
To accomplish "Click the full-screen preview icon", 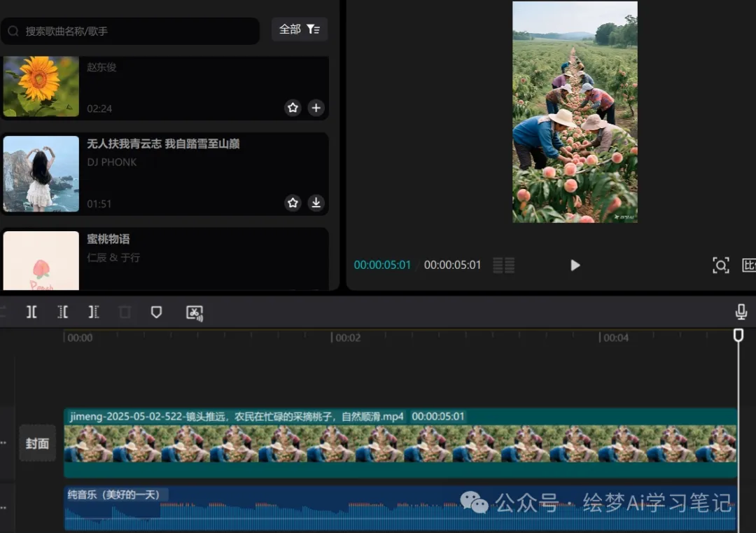I will point(721,265).
